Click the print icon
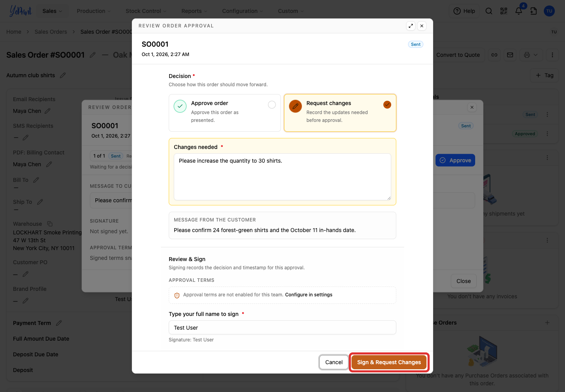The width and height of the screenshot is (565, 392). point(527,55)
